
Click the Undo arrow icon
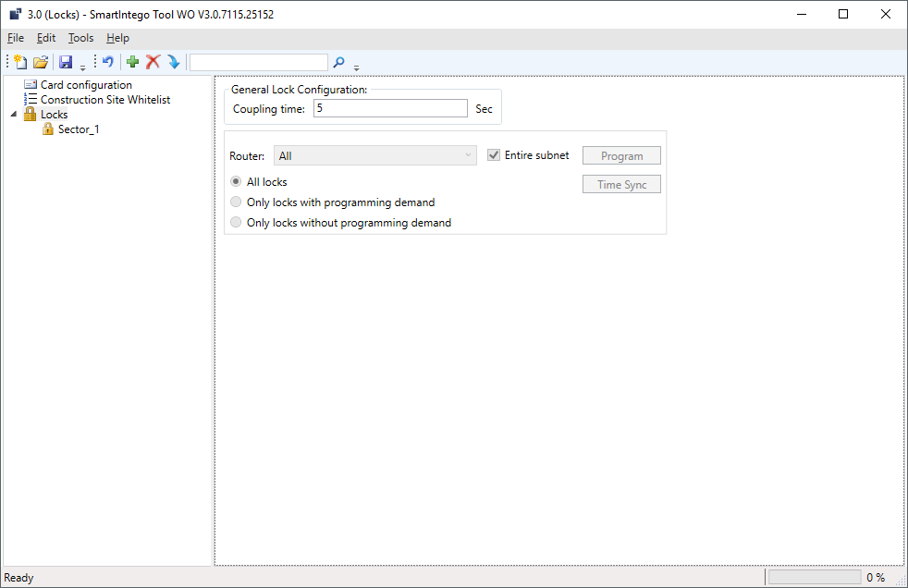108,62
